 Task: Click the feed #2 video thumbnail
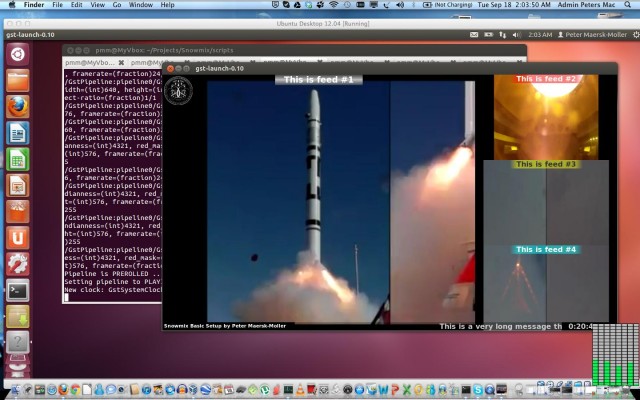pos(545,115)
